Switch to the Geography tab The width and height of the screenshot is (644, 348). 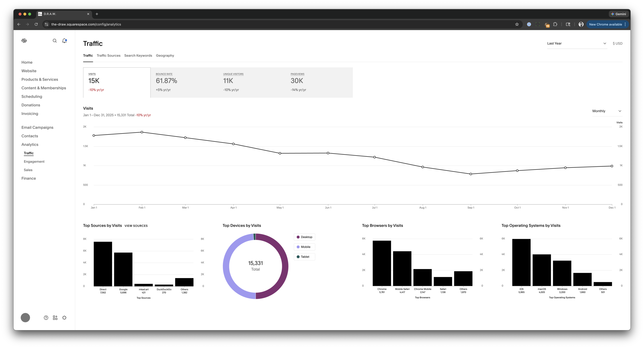(x=165, y=56)
